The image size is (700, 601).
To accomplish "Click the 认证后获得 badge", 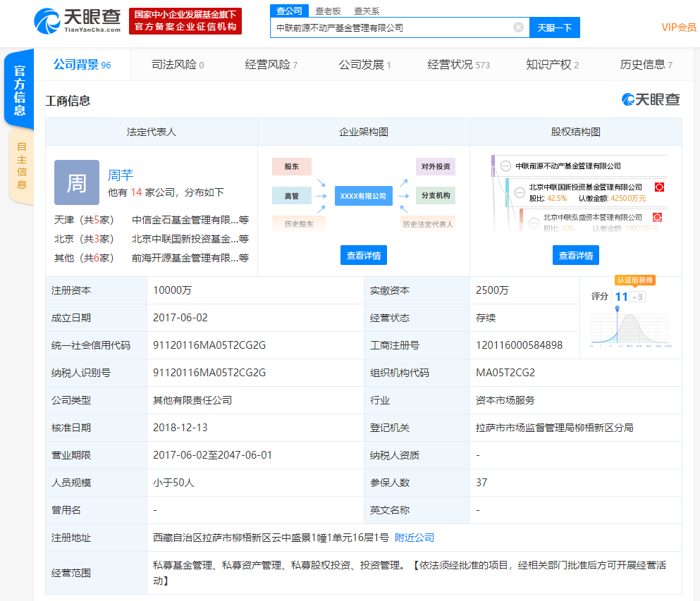I will click(635, 280).
